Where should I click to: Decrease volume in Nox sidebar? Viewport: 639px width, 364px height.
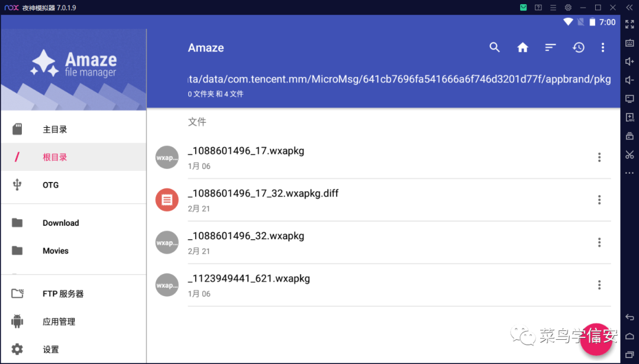(630, 80)
